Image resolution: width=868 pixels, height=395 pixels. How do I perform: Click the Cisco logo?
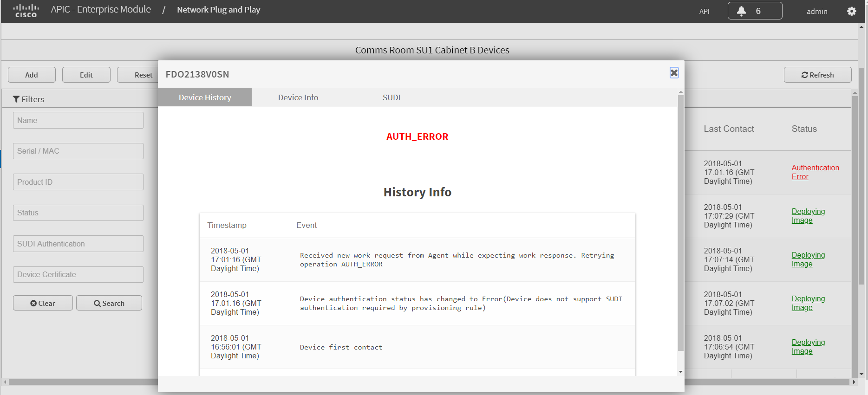[26, 11]
